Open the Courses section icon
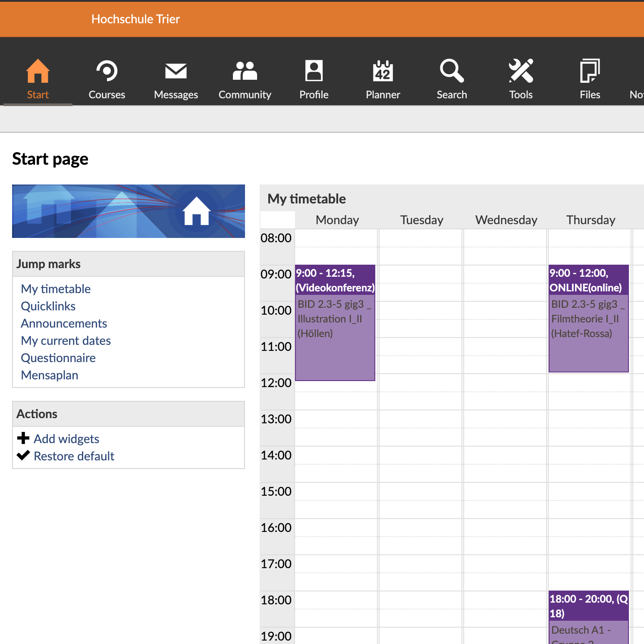 [x=107, y=71]
